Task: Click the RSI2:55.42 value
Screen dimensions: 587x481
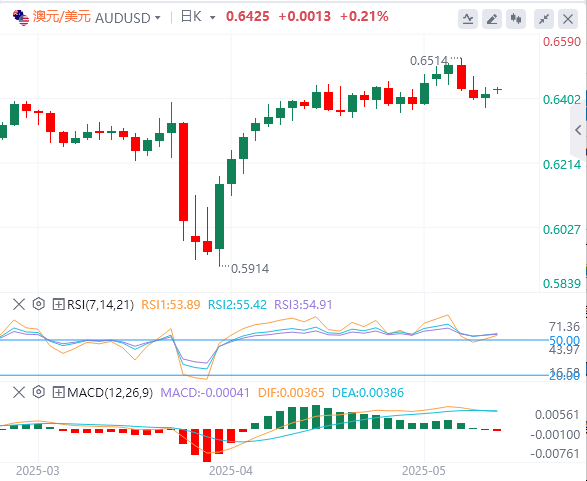Action: [x=237, y=305]
